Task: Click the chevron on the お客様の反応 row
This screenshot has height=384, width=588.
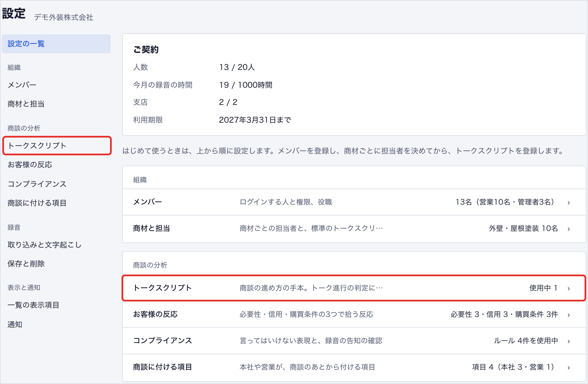Action: tap(569, 315)
